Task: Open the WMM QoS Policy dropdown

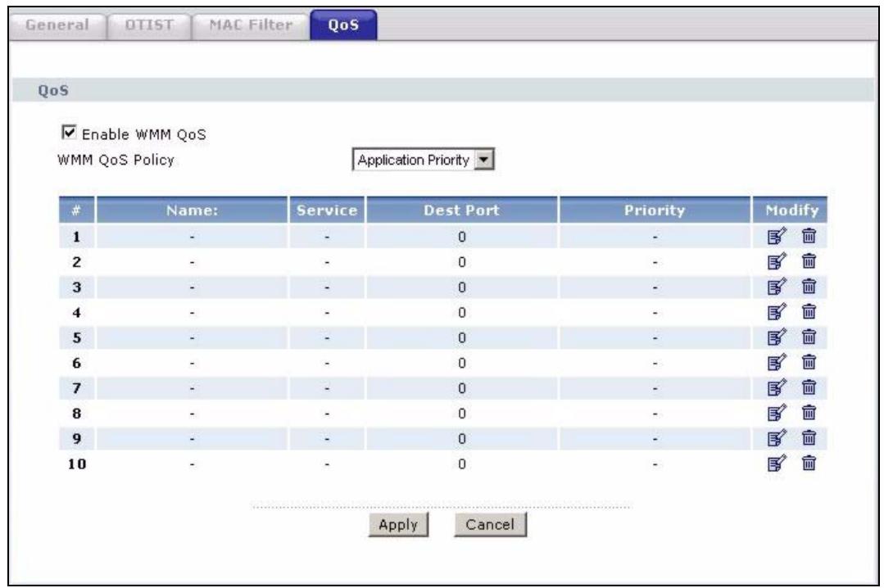Action: tap(424, 160)
